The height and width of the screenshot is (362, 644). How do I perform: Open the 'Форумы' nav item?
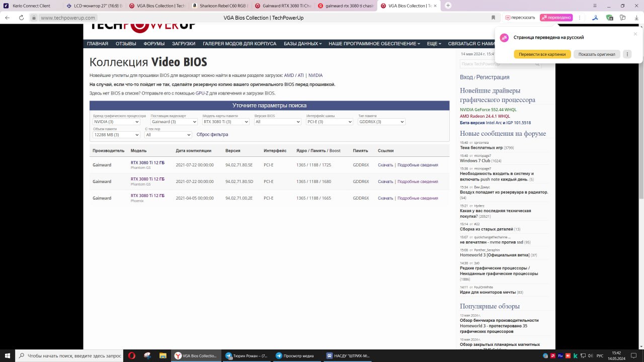click(x=154, y=44)
